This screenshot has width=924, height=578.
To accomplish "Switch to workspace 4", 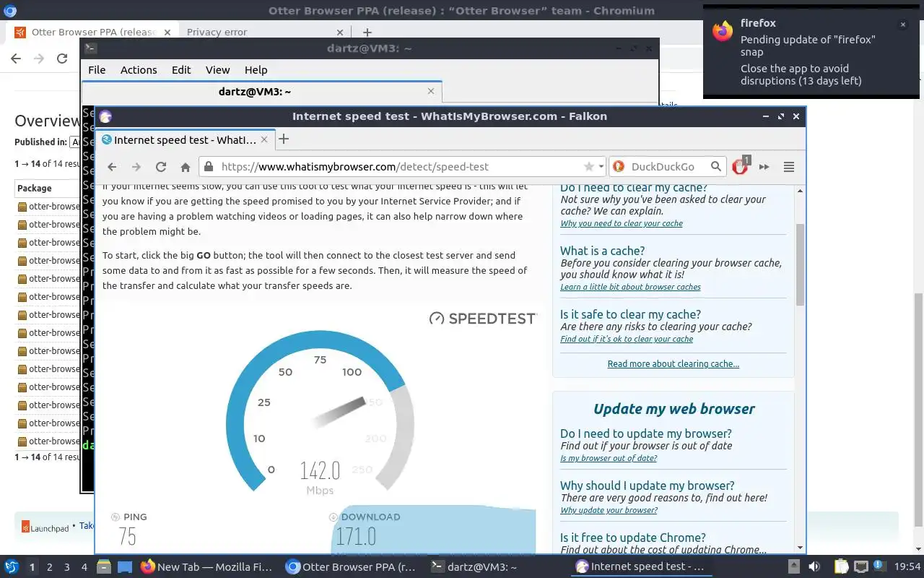I will point(84,567).
